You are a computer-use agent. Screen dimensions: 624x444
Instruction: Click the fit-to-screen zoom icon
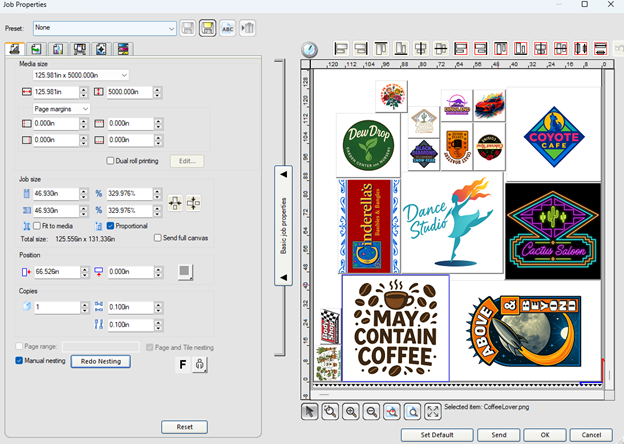[433, 411]
